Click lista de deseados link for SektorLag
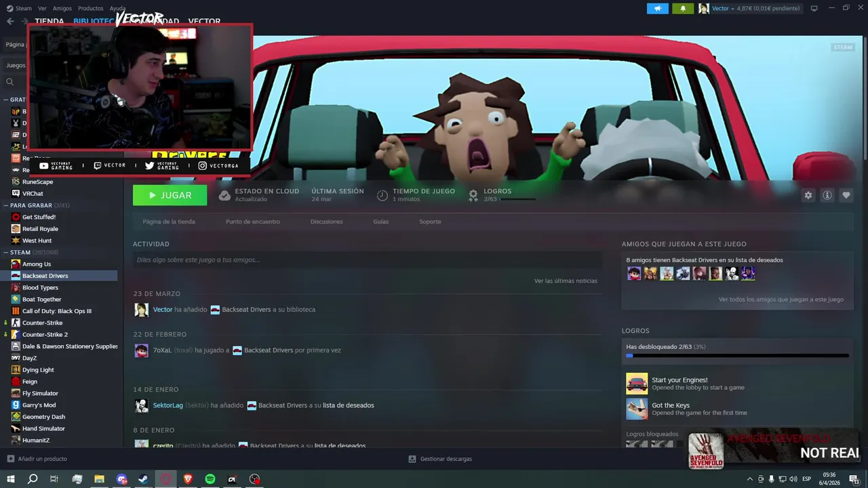This screenshot has width=868, height=488. [x=349, y=405]
